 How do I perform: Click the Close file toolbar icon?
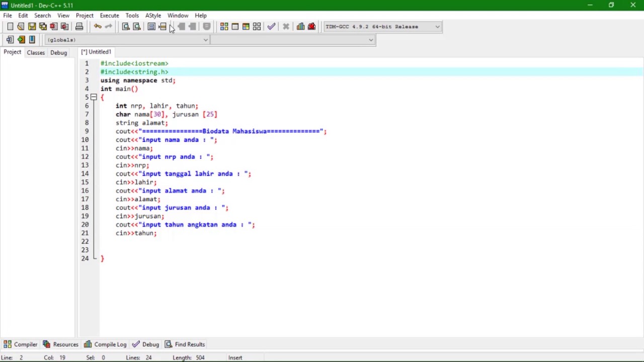[54, 27]
